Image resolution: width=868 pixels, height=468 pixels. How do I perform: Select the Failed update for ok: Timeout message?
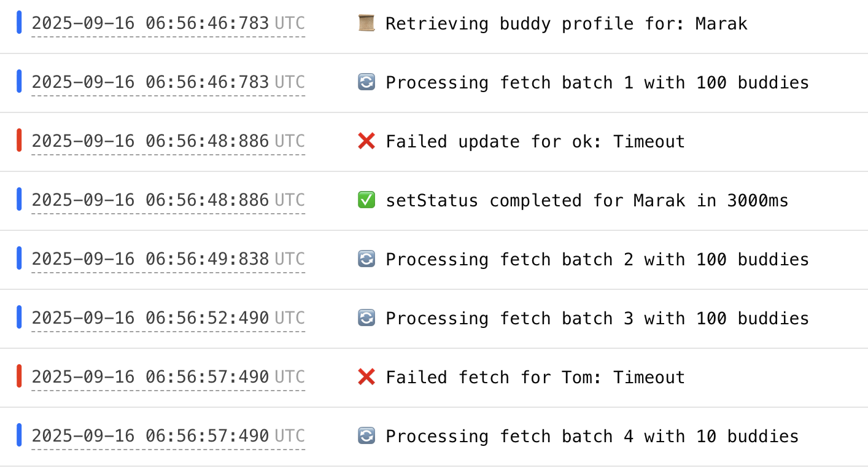[x=535, y=142]
